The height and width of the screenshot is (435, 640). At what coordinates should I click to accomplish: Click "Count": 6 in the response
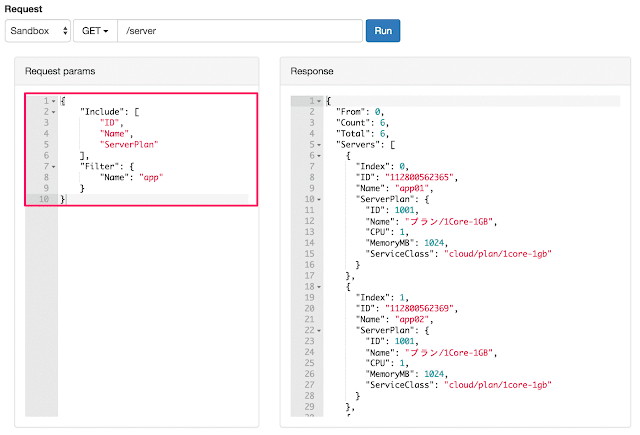[362, 122]
